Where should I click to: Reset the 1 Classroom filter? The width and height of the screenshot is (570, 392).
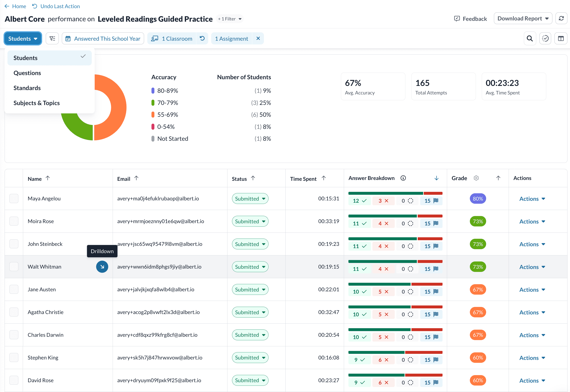pos(202,39)
